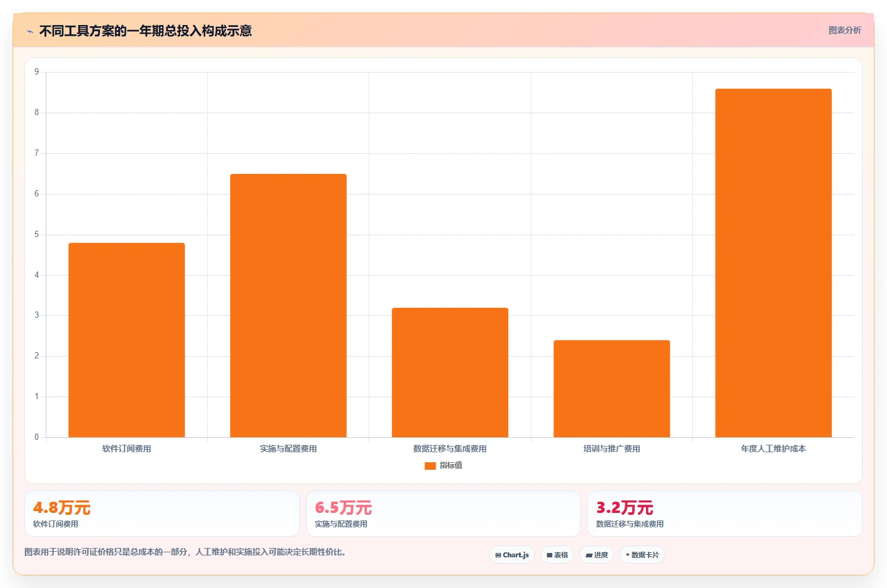
Task: Click the chart title 不同工具方案的一年期总投入构成示意
Action: (x=146, y=31)
